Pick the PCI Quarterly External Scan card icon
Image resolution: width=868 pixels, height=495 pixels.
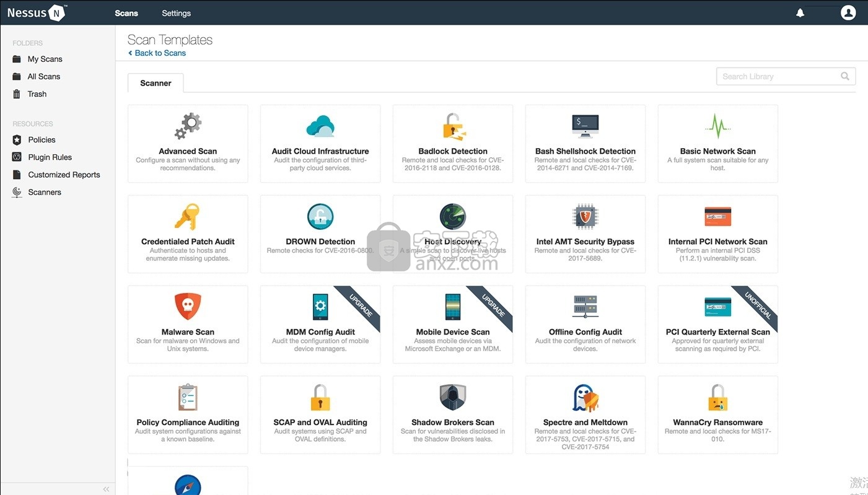[x=718, y=307]
